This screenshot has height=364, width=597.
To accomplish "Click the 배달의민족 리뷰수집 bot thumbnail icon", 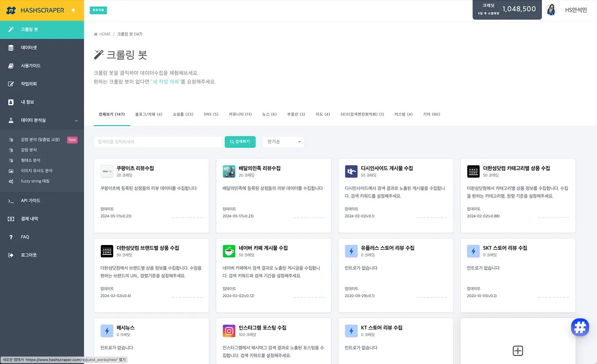I will point(229,172).
